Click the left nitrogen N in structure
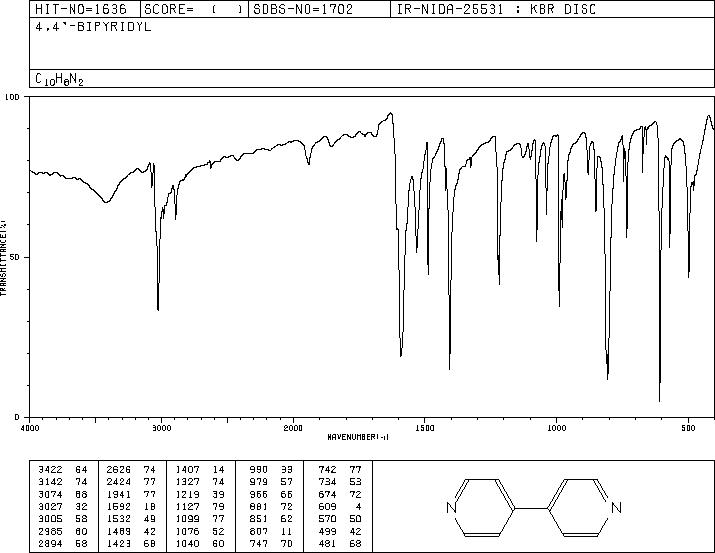715x553 pixels. [x=451, y=507]
